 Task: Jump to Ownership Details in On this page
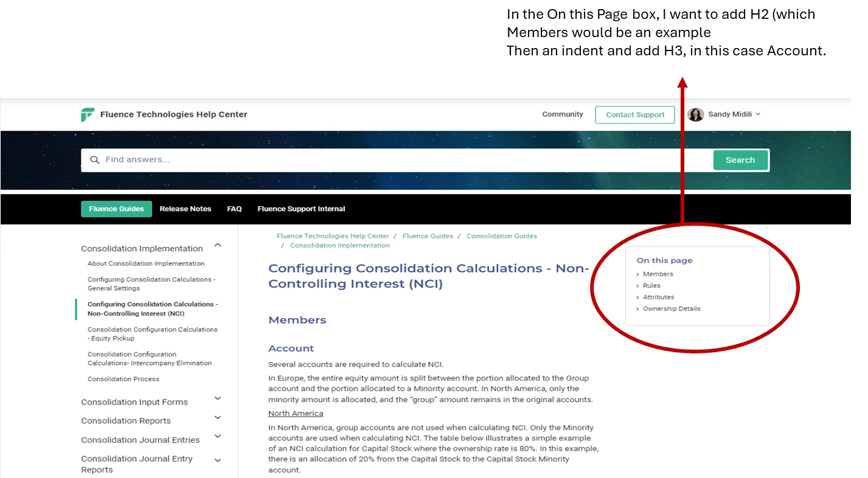(x=672, y=309)
